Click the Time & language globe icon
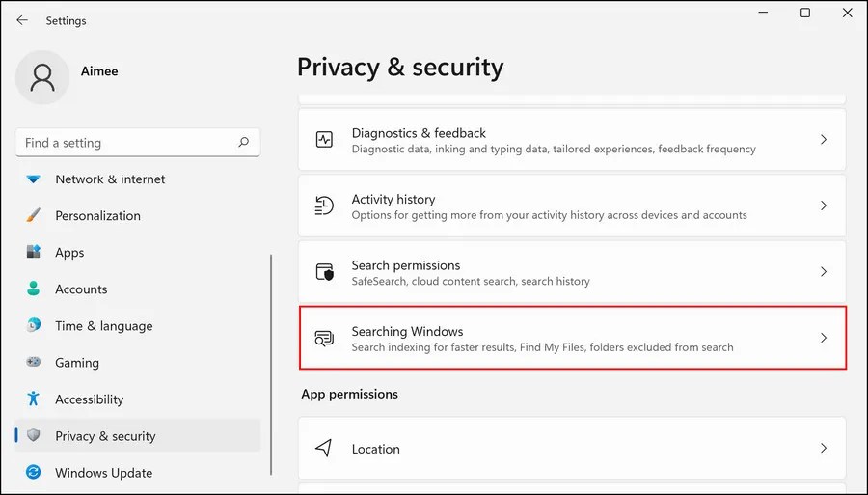Screen dimensions: 868x495 (x=33, y=325)
